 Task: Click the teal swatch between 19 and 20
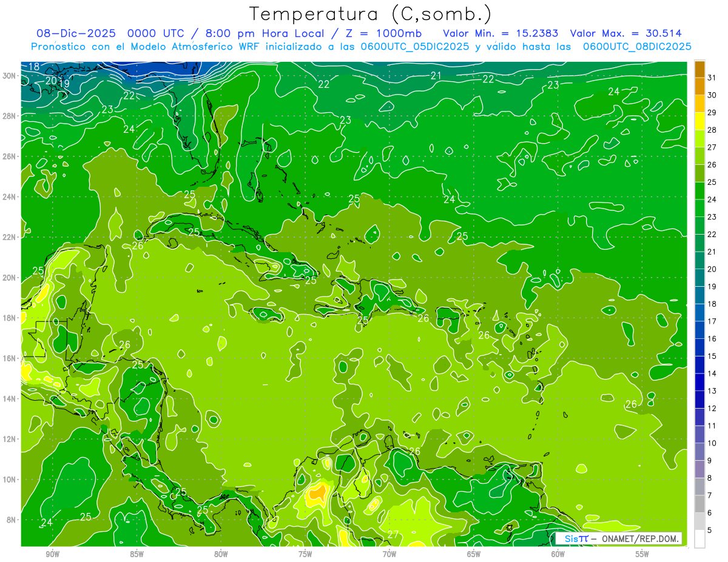[x=699, y=278]
